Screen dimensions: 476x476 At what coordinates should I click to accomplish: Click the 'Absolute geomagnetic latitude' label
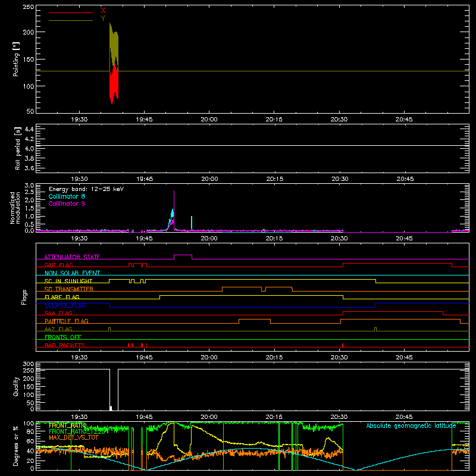[411, 425]
